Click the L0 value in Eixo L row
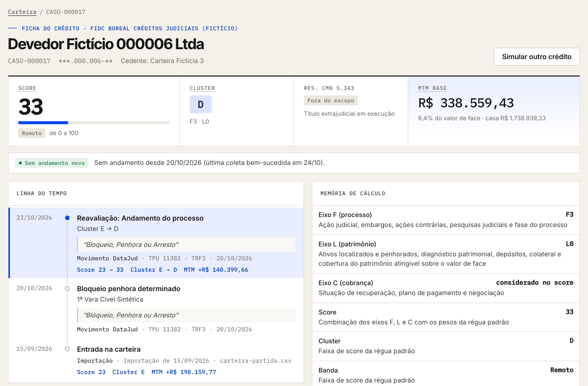 (570, 244)
